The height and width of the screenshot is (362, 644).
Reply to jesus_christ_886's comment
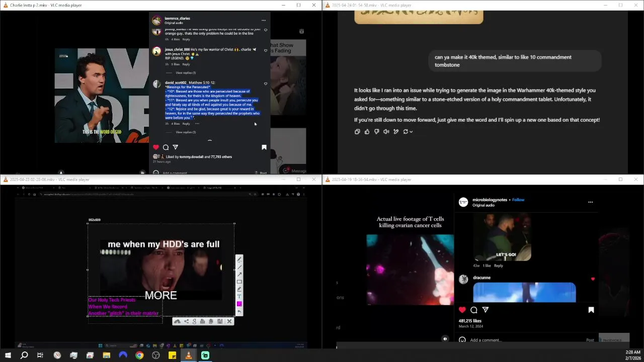(186, 64)
